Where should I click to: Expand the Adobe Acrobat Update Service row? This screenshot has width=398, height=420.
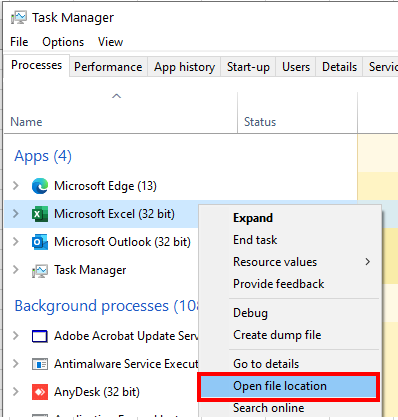pos(16,336)
